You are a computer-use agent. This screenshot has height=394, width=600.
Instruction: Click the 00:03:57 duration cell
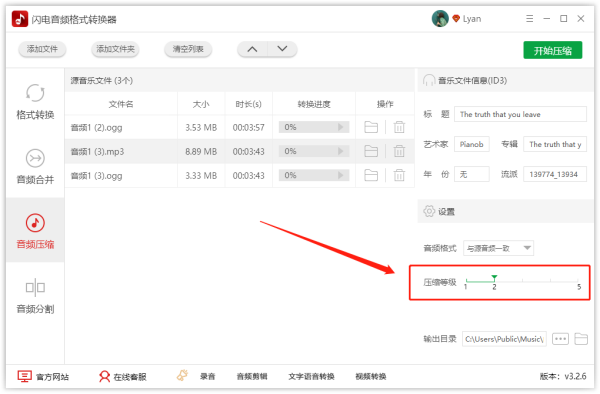pyautogui.click(x=248, y=127)
